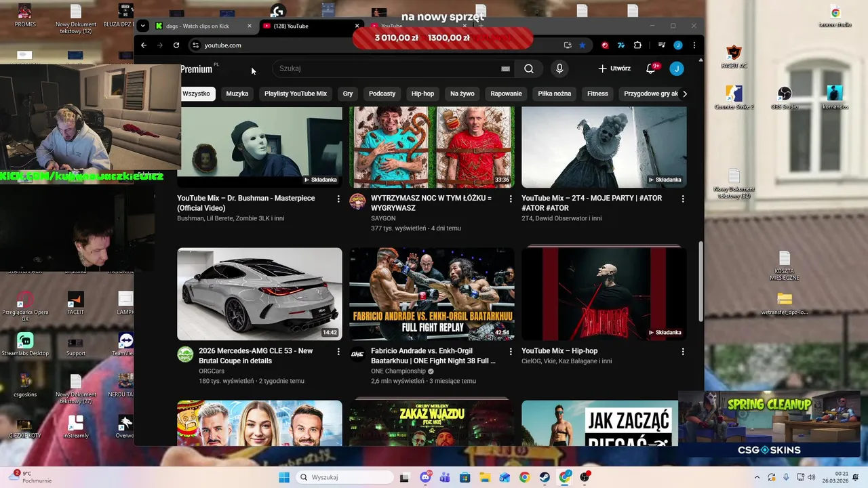Image resolution: width=868 pixels, height=488 pixels.
Task: Choose the 'Playlisty YouTube Mix' chip
Action: (x=296, y=94)
